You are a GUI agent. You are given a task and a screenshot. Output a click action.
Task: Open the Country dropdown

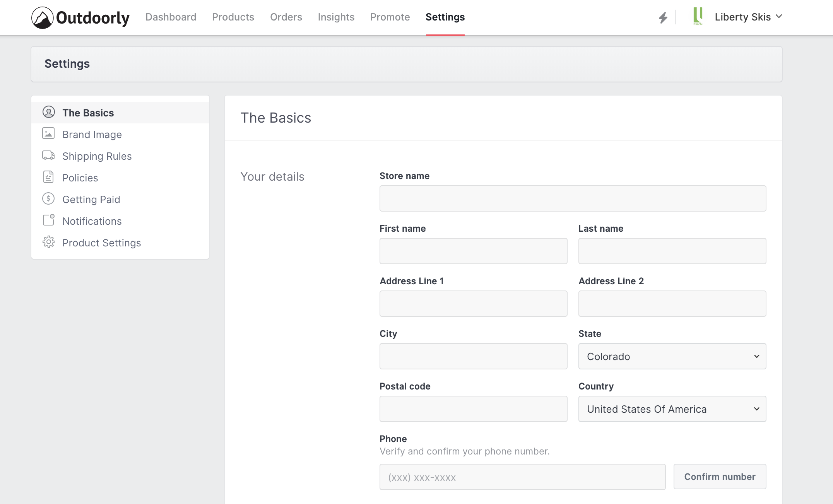(x=672, y=409)
